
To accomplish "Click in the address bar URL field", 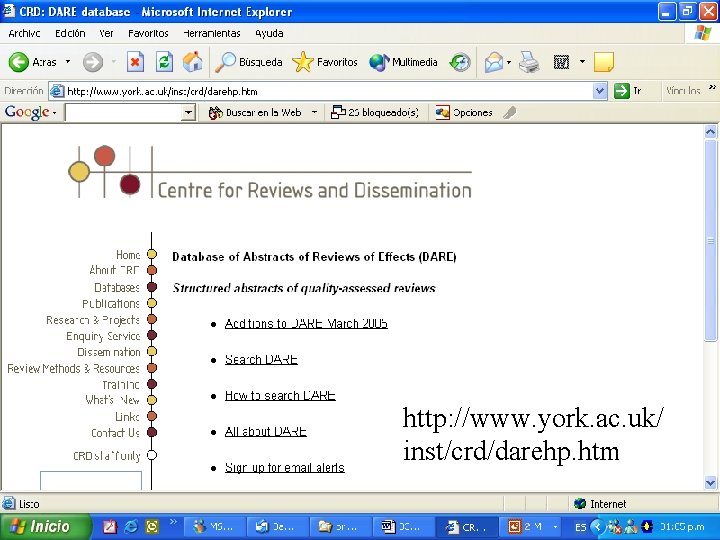I will 328,91.
